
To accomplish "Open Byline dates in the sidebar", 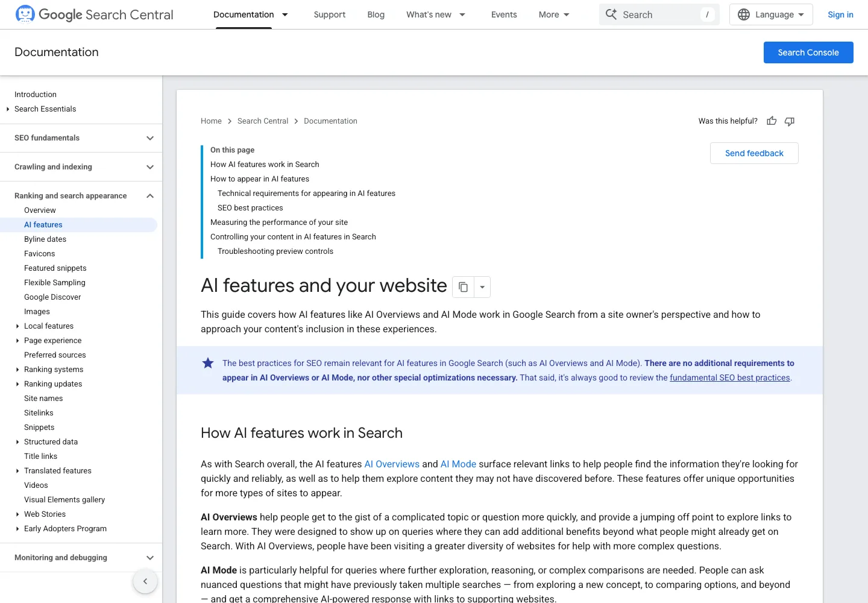I will (45, 239).
